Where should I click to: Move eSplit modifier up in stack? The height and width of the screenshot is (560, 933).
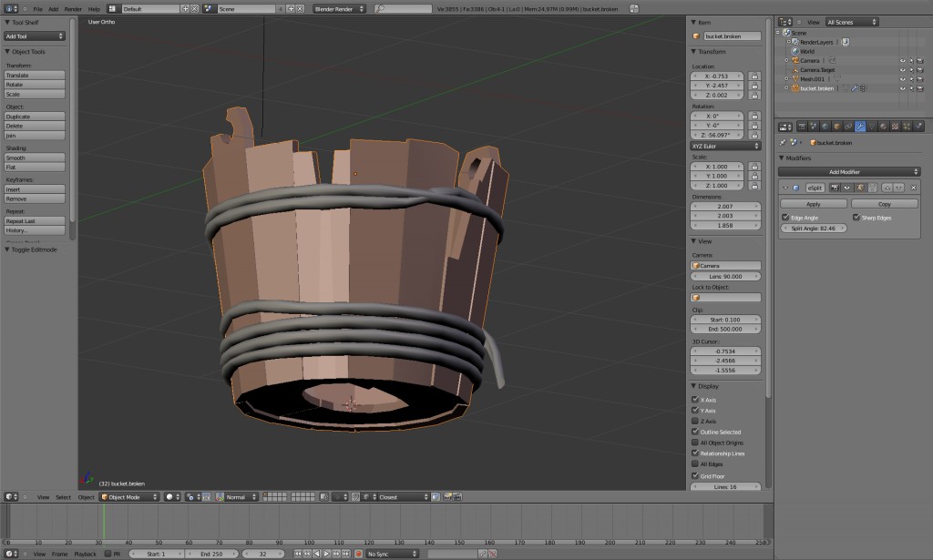(887, 188)
